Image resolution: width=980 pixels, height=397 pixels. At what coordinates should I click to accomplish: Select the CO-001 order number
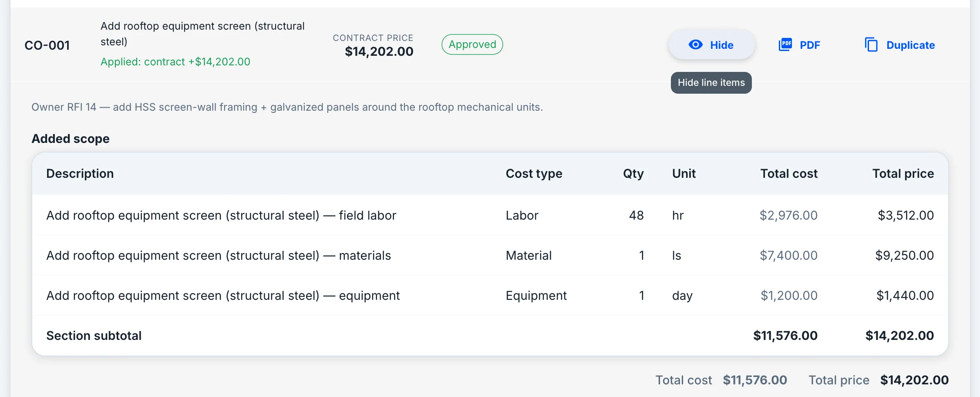pos(47,45)
